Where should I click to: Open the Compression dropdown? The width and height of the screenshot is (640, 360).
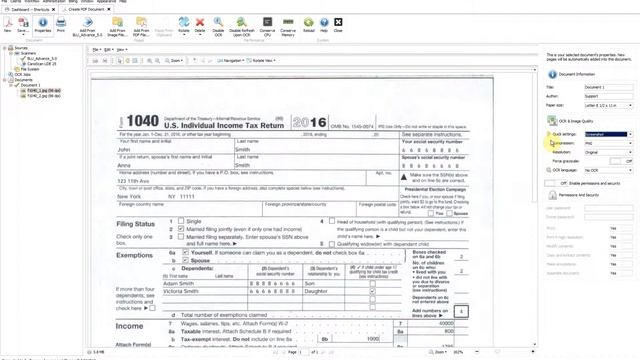pos(609,143)
